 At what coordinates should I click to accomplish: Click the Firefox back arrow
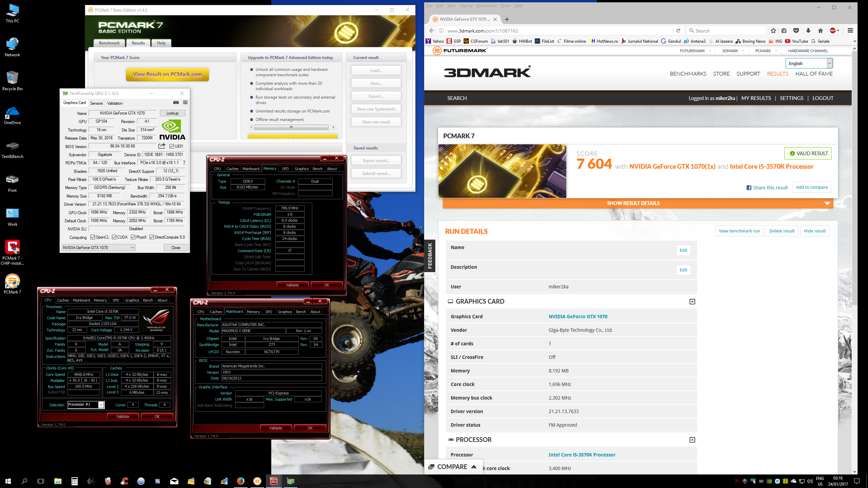tap(431, 30)
